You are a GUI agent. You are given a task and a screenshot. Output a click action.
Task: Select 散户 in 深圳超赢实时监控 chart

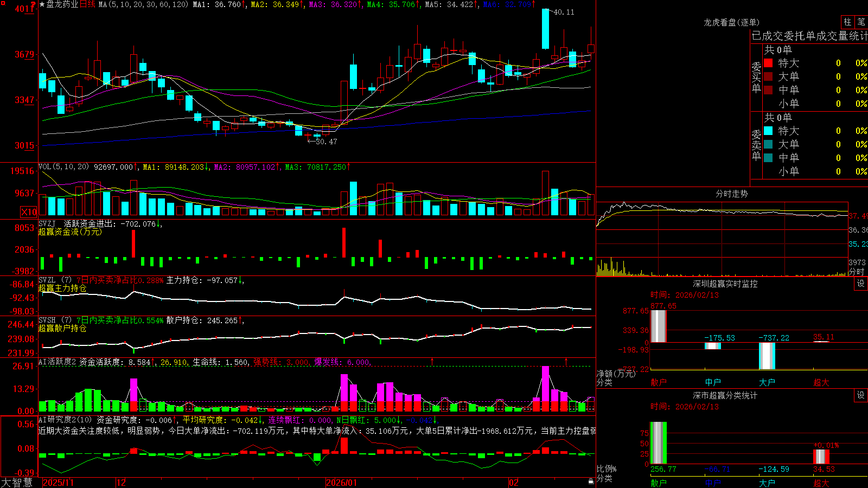pyautogui.click(x=659, y=382)
